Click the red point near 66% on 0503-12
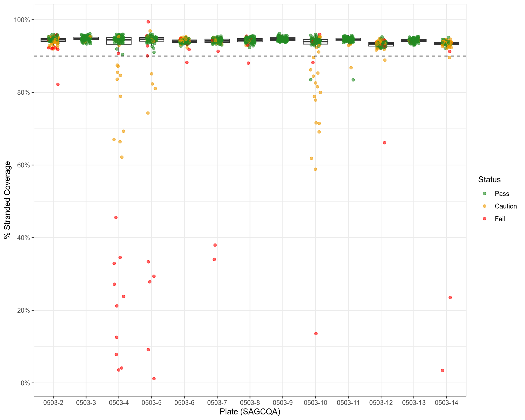525x420 pixels. point(384,143)
